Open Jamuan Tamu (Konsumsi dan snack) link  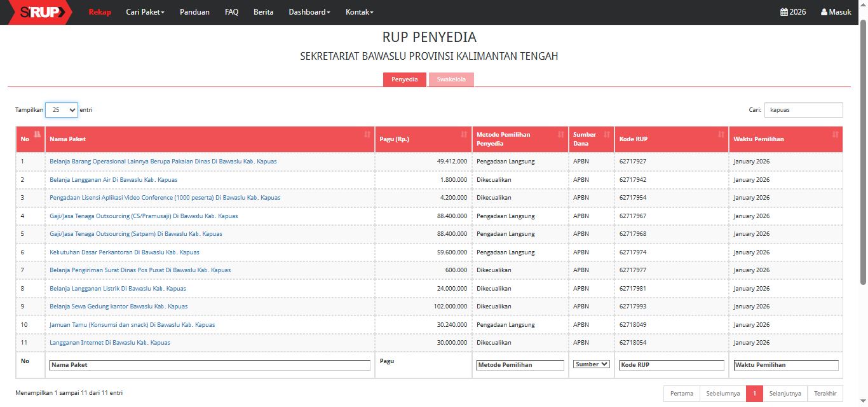pyautogui.click(x=132, y=325)
